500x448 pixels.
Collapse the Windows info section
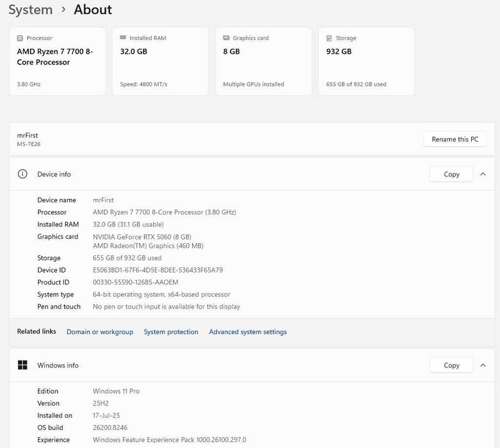[483, 365]
